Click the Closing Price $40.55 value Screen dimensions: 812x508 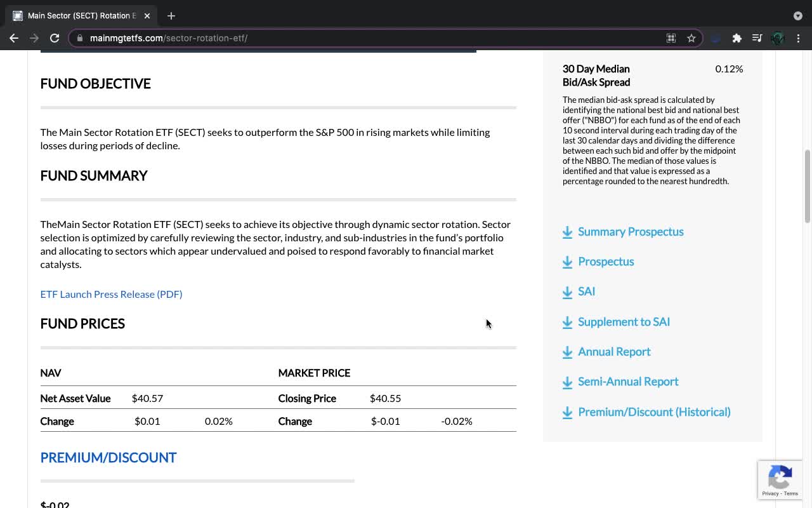click(x=385, y=398)
